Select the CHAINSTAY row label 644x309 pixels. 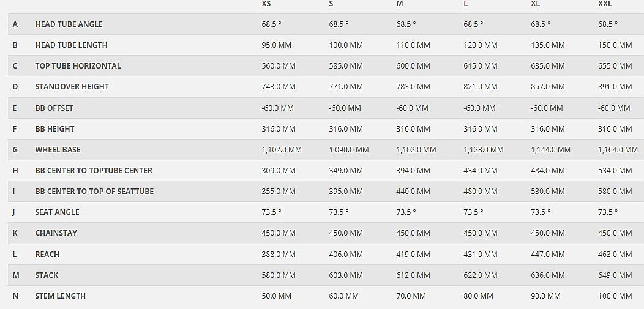coord(56,233)
